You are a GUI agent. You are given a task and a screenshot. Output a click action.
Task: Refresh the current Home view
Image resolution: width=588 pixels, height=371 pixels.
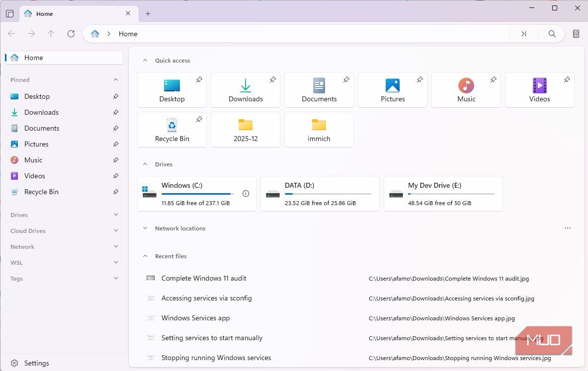click(71, 34)
